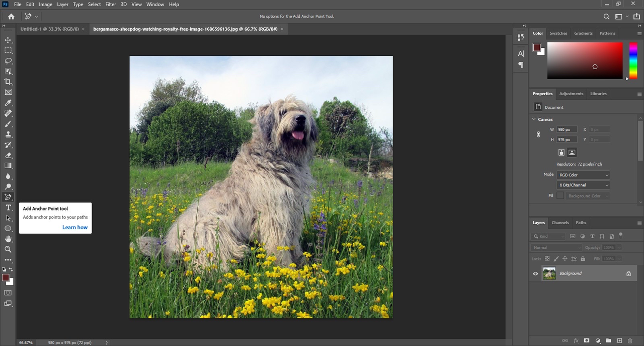
Task: Switch to the Channels tab
Action: click(560, 223)
